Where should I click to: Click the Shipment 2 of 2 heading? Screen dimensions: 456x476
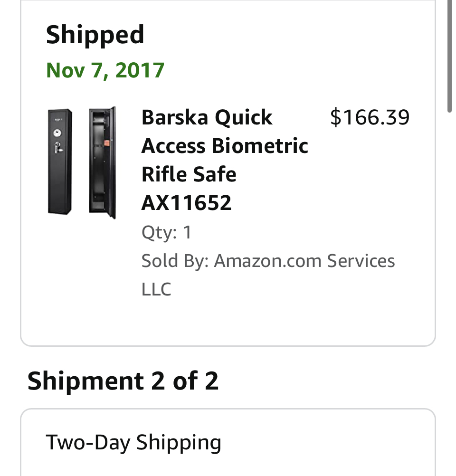click(123, 381)
